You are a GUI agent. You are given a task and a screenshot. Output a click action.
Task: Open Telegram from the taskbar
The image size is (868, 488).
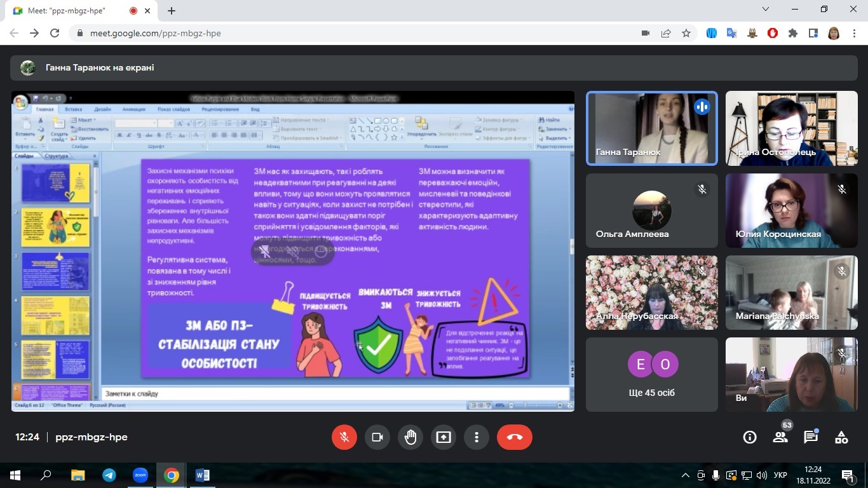pos(109,475)
